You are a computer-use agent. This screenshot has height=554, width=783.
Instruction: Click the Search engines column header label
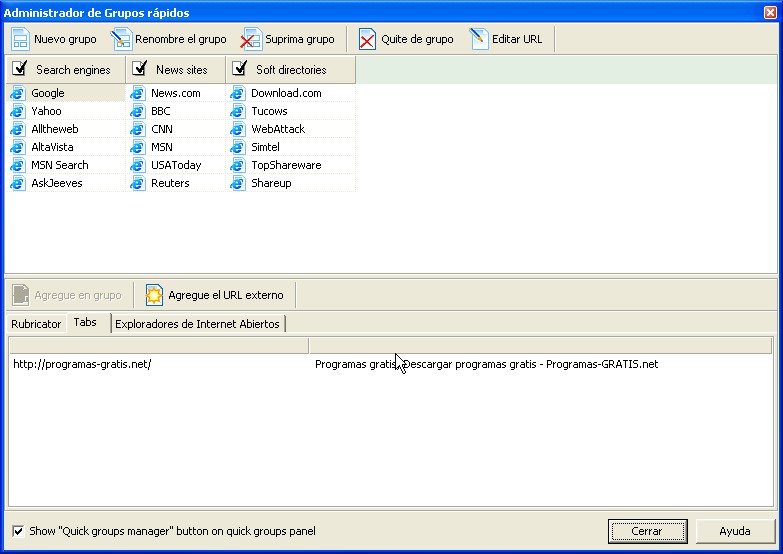[x=73, y=69]
